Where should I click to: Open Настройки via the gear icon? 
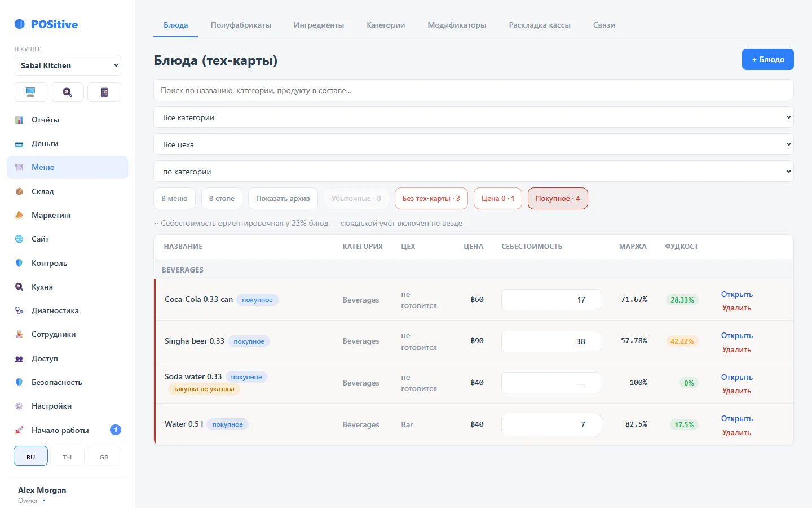(19, 406)
